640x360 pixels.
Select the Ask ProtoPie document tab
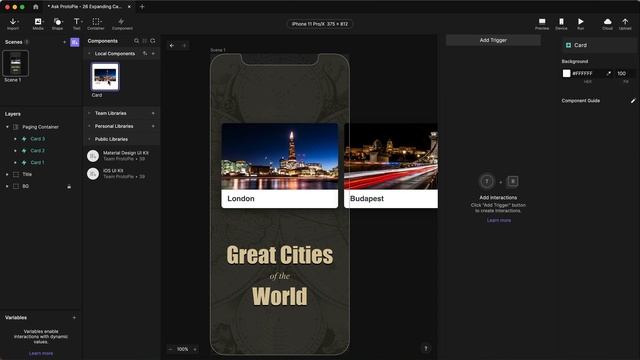pyautogui.click(x=85, y=7)
